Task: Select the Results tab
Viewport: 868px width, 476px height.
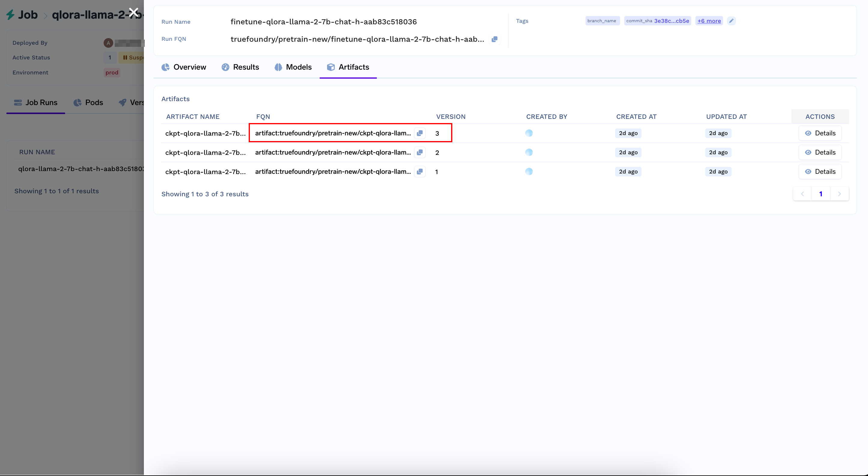Action: point(246,67)
